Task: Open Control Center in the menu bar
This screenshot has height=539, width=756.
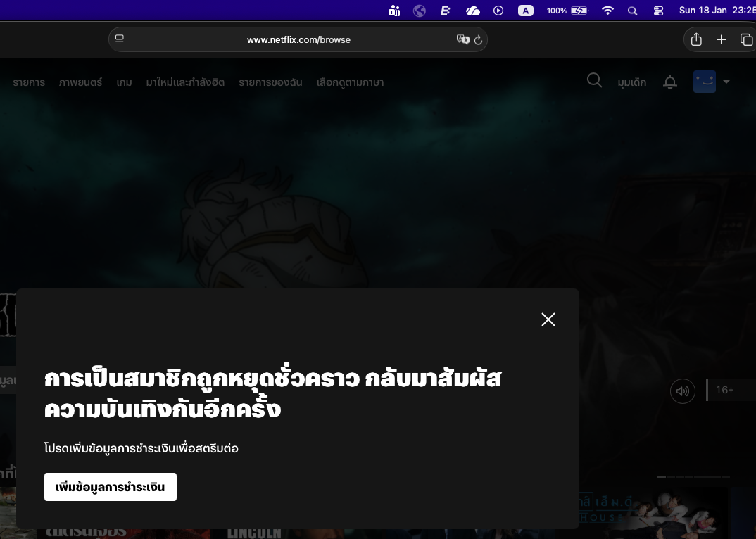Action: 658,11
